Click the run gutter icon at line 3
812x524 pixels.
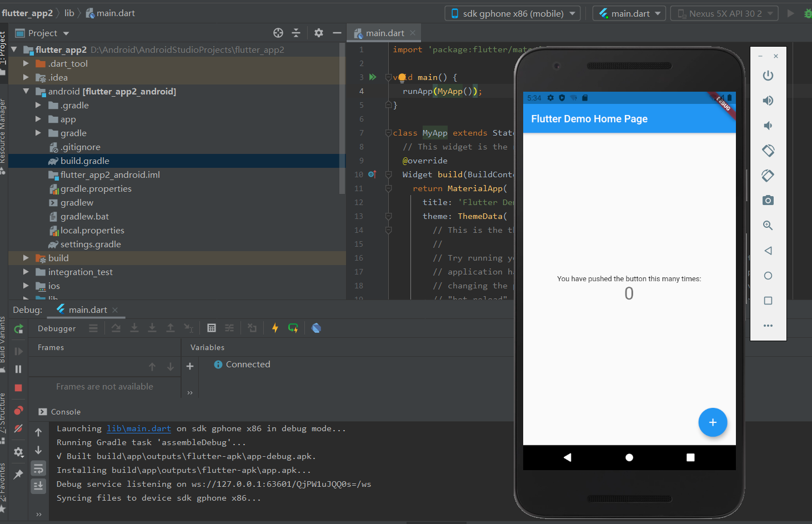373,77
